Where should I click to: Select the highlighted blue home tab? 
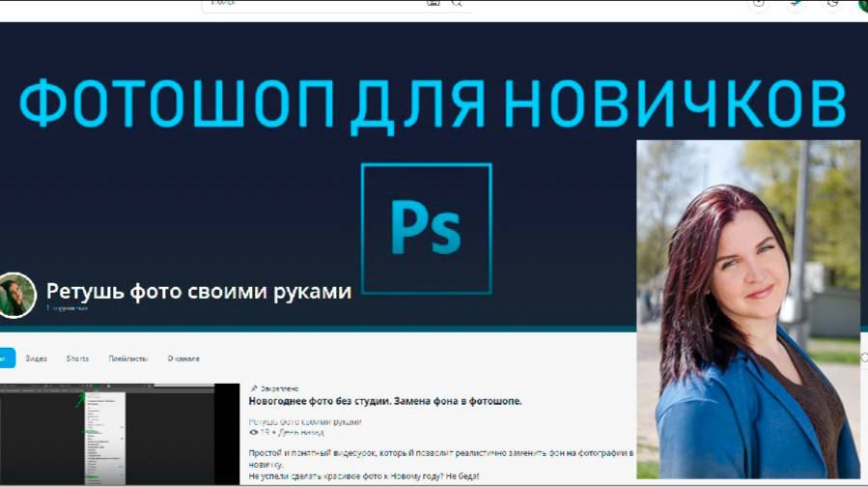[7, 359]
